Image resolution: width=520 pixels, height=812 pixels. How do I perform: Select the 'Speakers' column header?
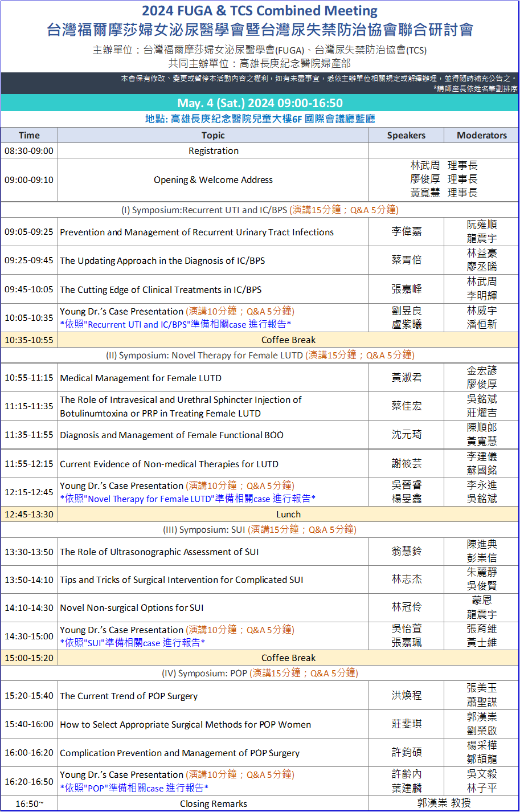(406, 136)
